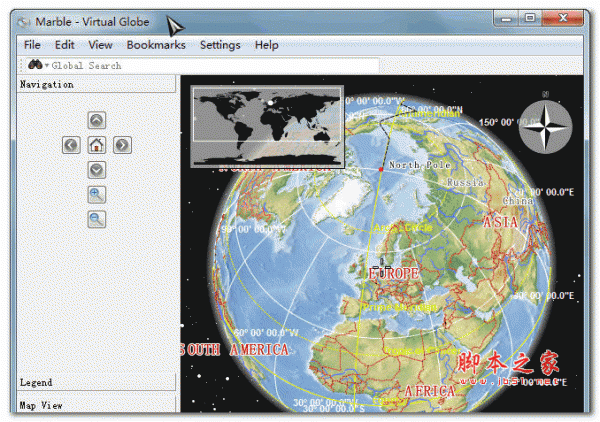The image size is (600, 422).
Task: Click the navigate right arrow button
Action: click(122, 145)
